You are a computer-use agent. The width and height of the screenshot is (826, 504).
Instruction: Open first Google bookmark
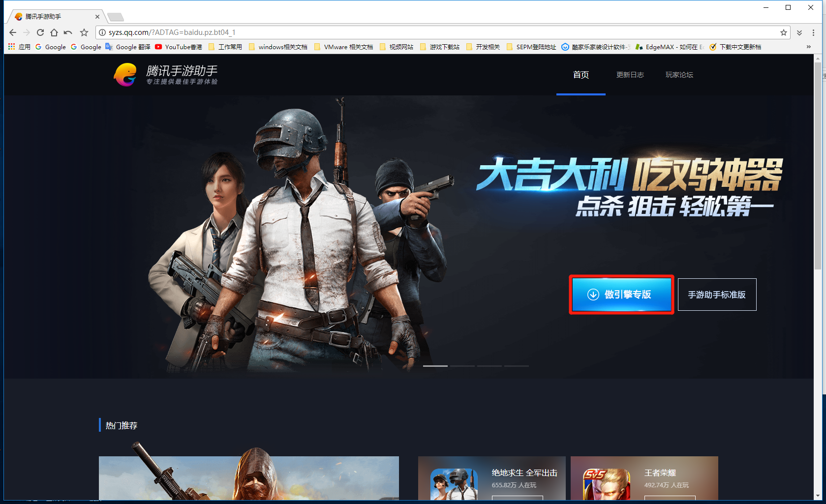pos(50,47)
